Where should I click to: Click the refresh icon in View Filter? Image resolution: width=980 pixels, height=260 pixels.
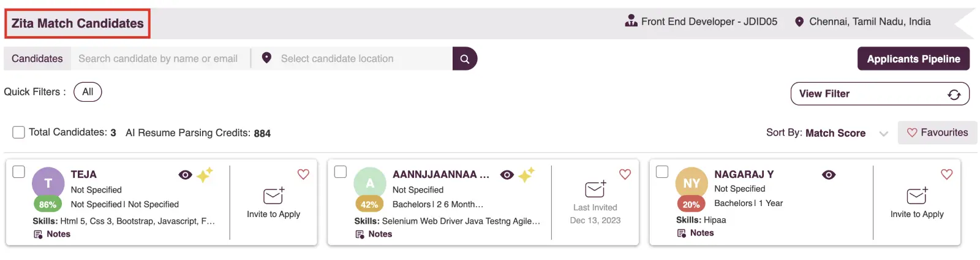point(954,94)
